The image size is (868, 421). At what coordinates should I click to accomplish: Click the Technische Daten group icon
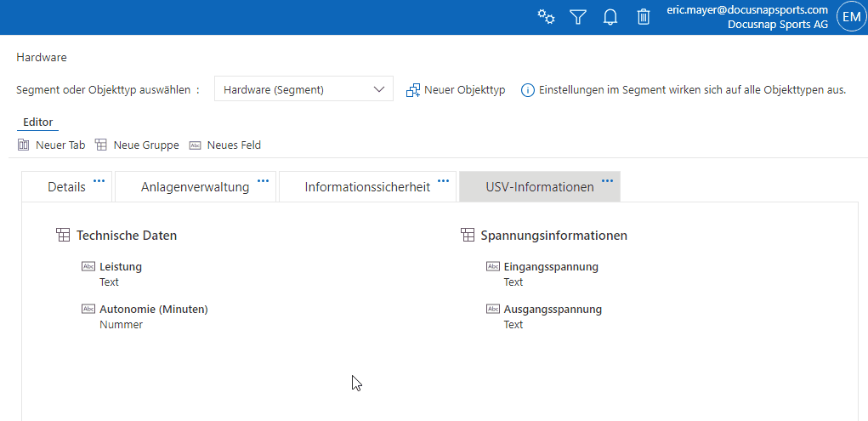[x=62, y=235]
